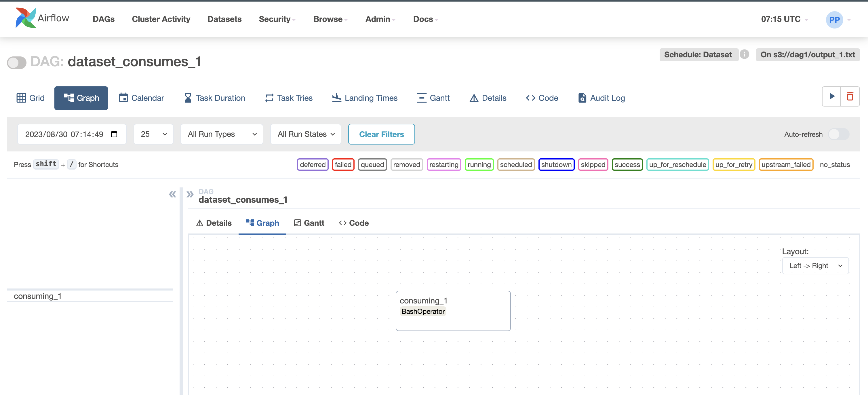Click the success status legend badge
868x395 pixels.
[627, 164]
